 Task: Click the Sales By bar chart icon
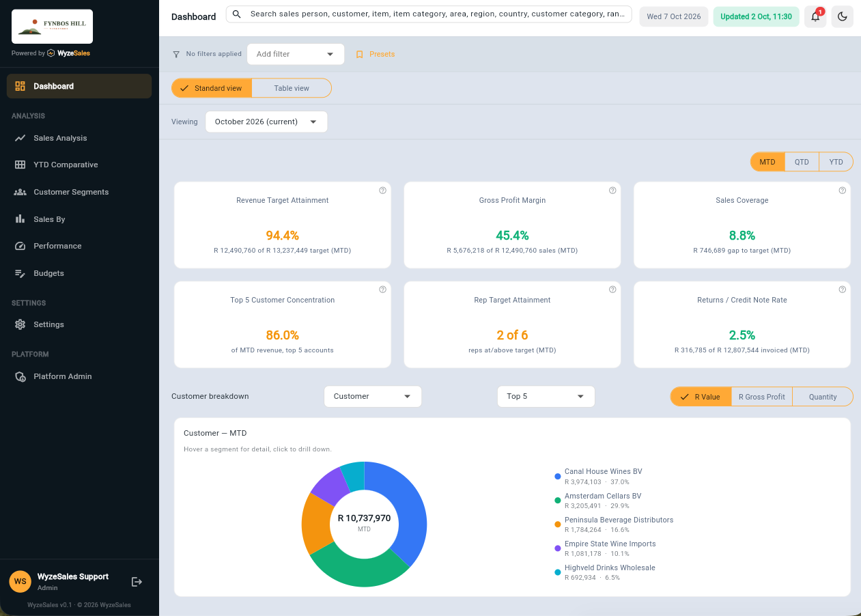click(x=20, y=219)
